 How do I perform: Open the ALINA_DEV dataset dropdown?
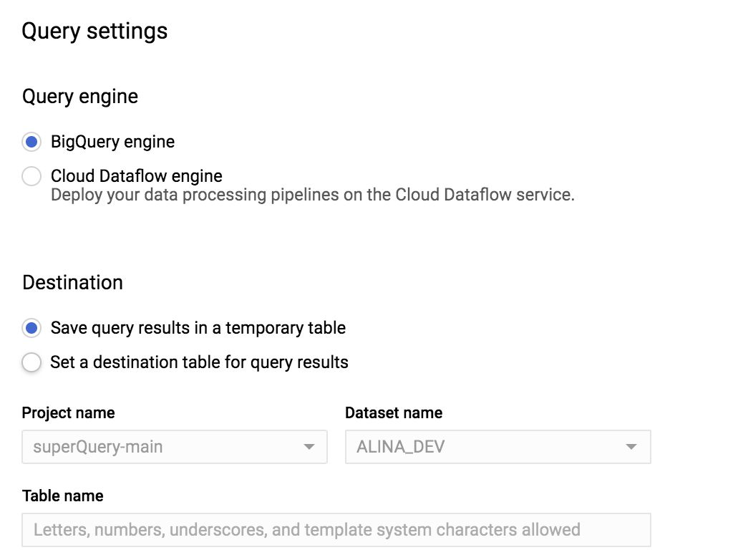click(x=497, y=447)
